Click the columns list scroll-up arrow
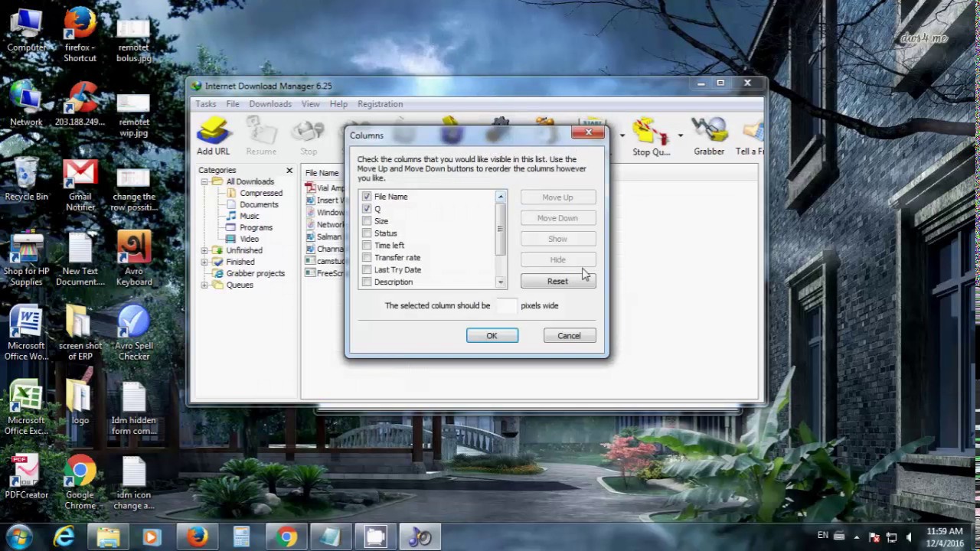This screenshot has width=980, height=551. click(501, 197)
